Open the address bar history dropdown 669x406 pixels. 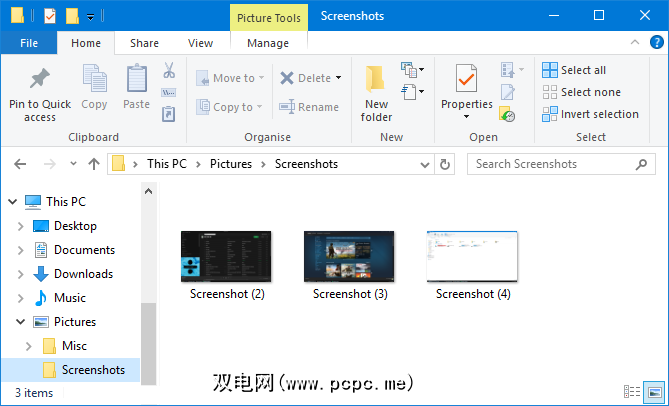424,164
